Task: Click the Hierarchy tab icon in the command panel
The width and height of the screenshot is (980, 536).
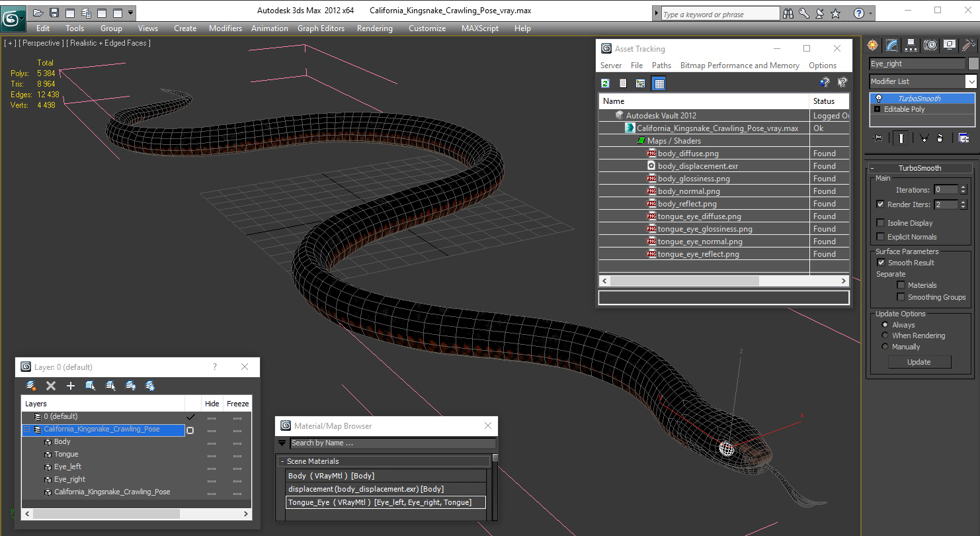Action: click(x=911, y=45)
